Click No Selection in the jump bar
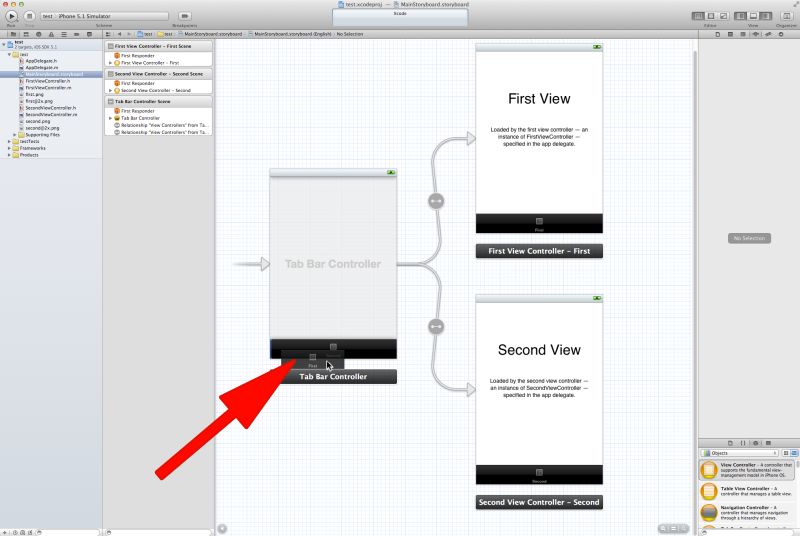 click(x=349, y=34)
